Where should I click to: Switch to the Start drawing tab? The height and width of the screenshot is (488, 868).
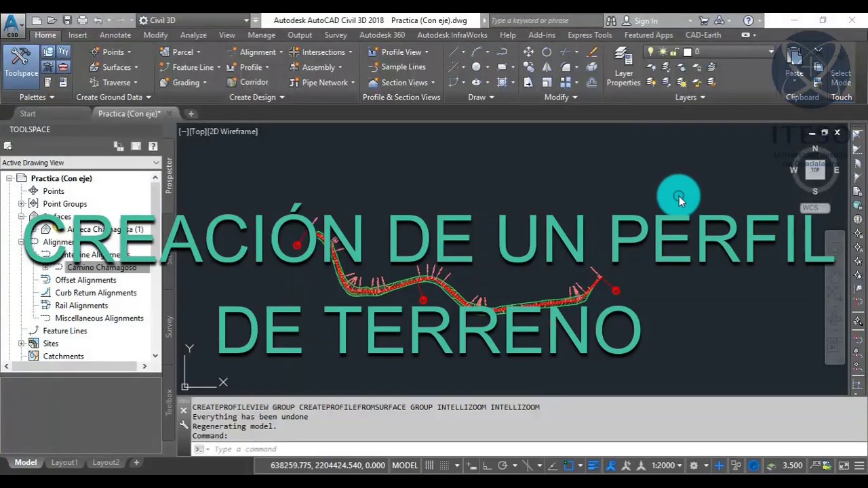coord(28,114)
